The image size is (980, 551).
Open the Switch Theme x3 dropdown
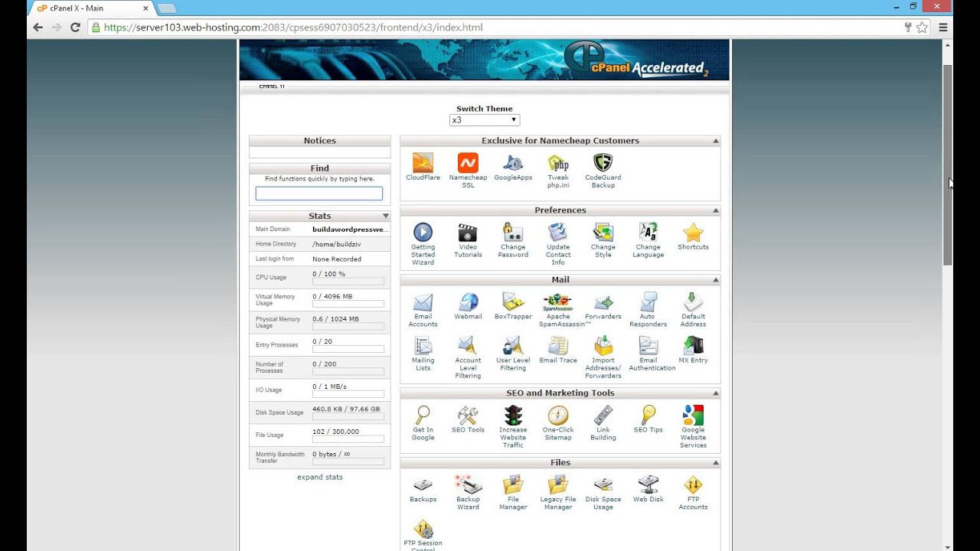click(485, 120)
